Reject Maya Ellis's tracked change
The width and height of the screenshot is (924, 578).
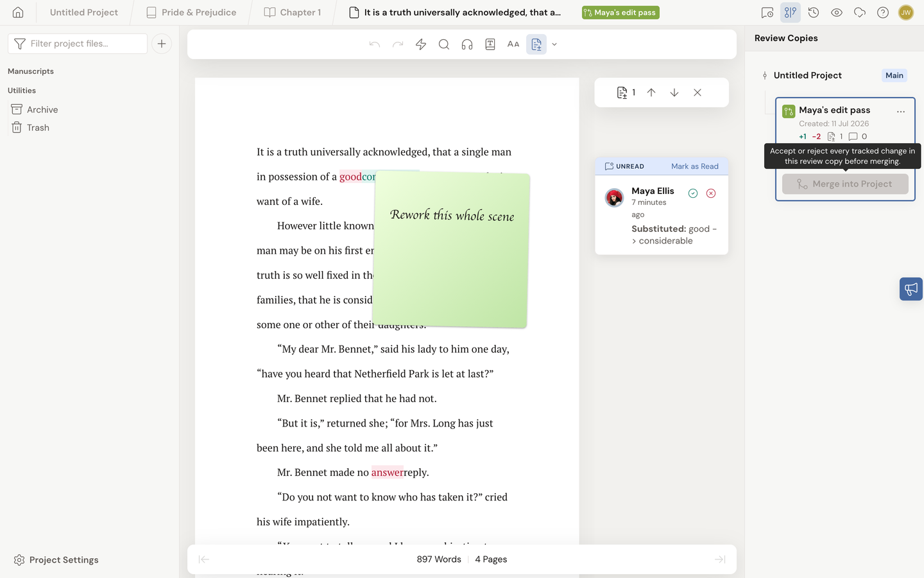711,193
